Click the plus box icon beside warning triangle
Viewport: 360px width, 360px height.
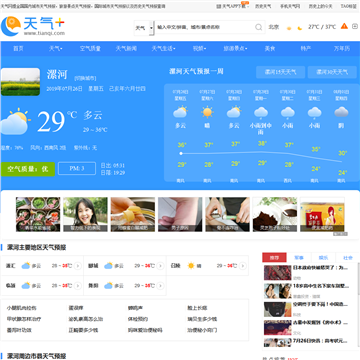355,26
